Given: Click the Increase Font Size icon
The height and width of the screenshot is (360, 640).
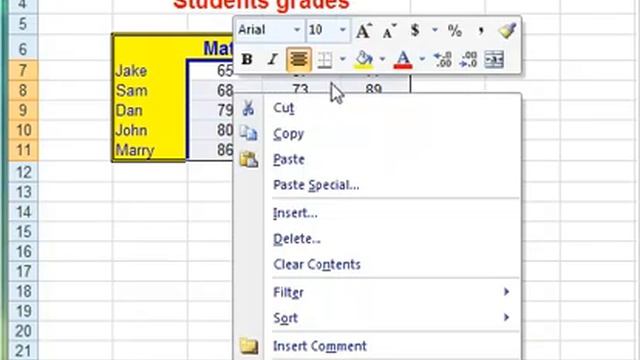Looking at the screenshot, I should tap(363, 31).
